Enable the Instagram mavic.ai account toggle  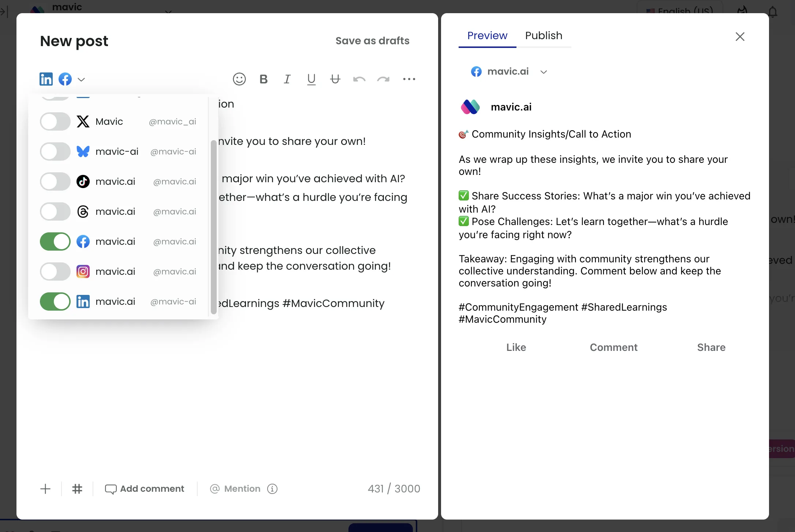55,271
